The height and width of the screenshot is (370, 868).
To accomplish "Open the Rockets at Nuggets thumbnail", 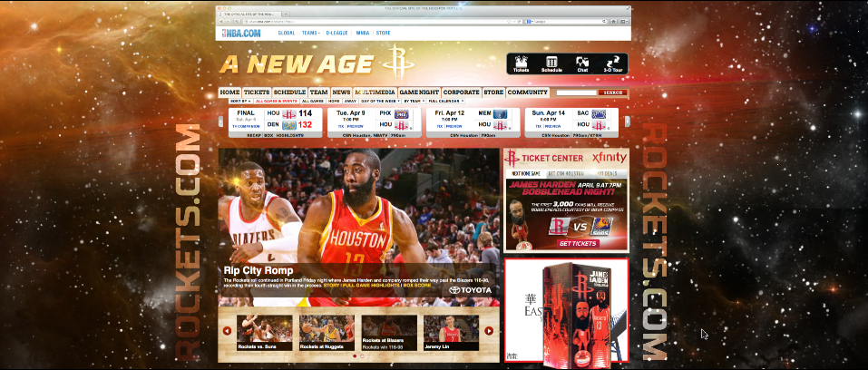I will point(327,333).
